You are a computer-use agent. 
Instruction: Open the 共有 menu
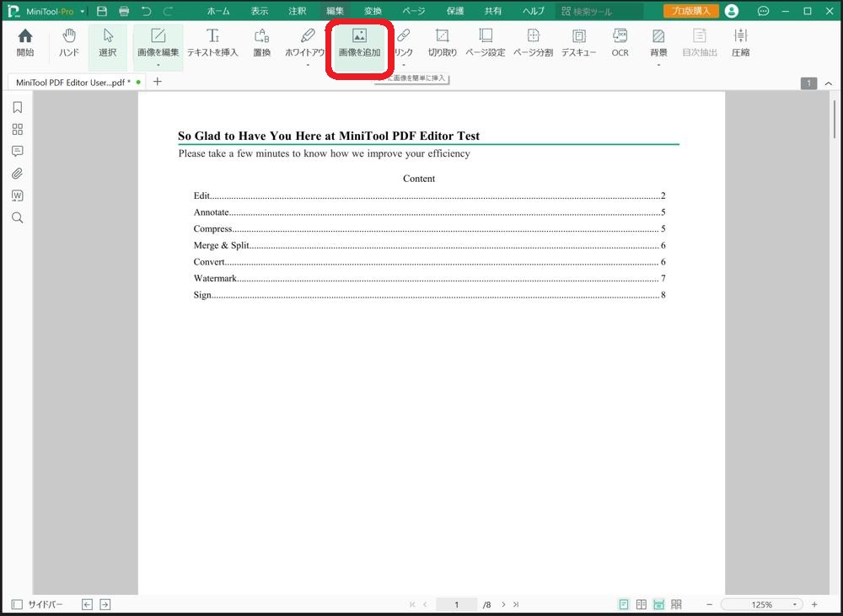(x=492, y=11)
